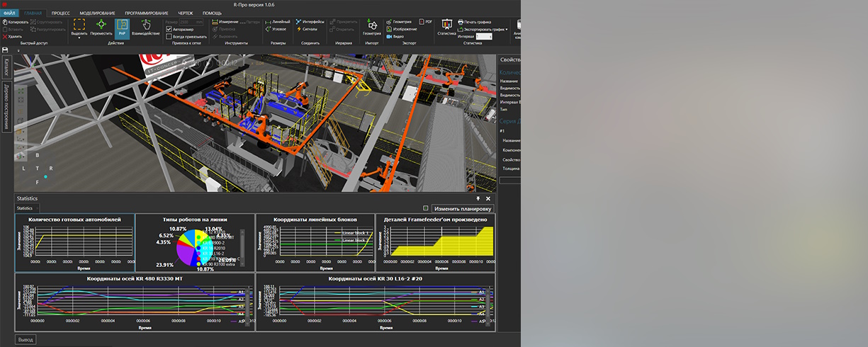The height and width of the screenshot is (347, 868).
Task: Expand the Каталог side panel
Action: 6,68
